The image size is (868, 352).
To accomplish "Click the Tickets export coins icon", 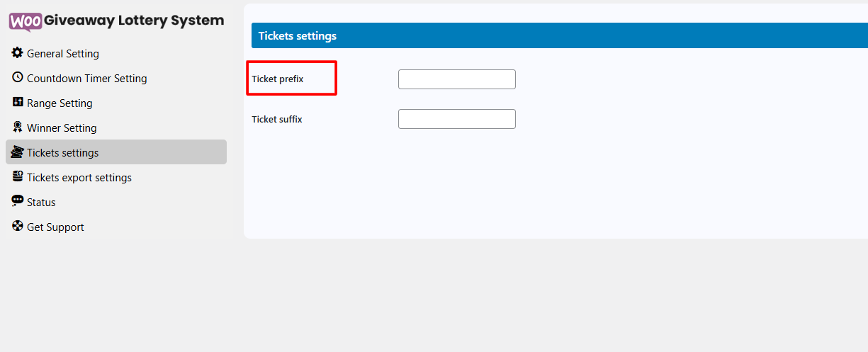I will click(x=18, y=177).
